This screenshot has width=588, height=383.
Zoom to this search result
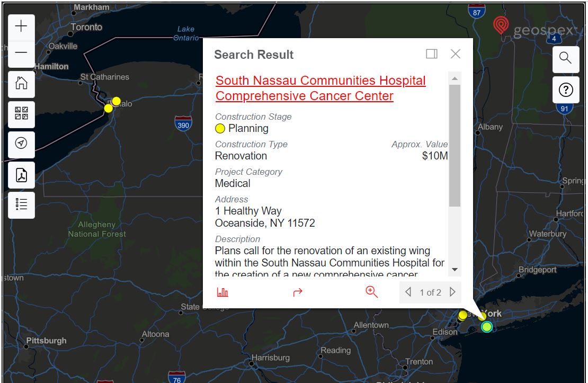pyautogui.click(x=371, y=292)
